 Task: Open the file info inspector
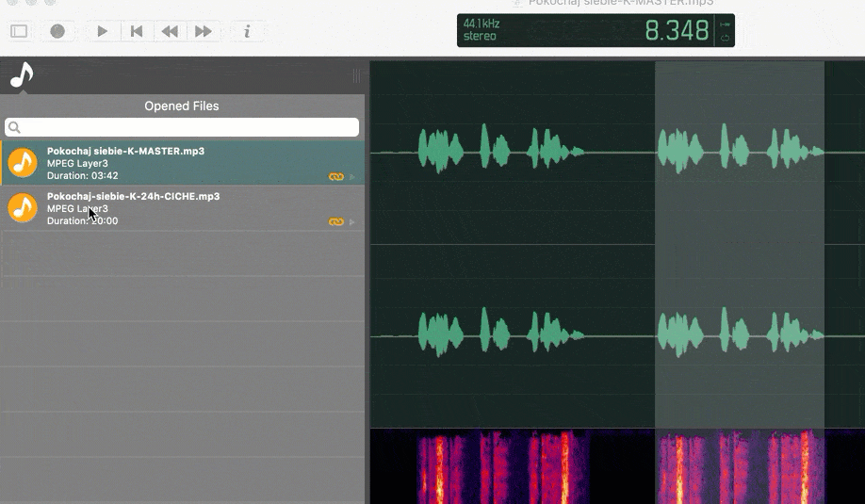coord(247,31)
